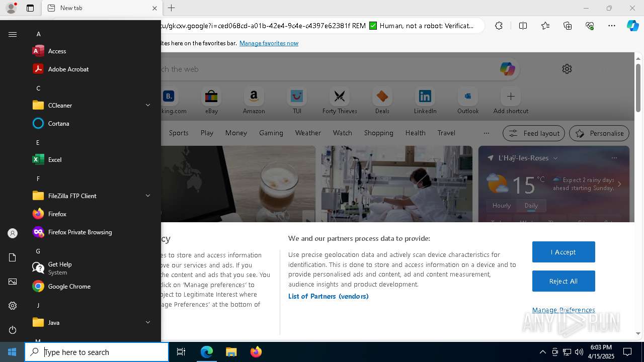Click the Feed layout button

[534, 133]
